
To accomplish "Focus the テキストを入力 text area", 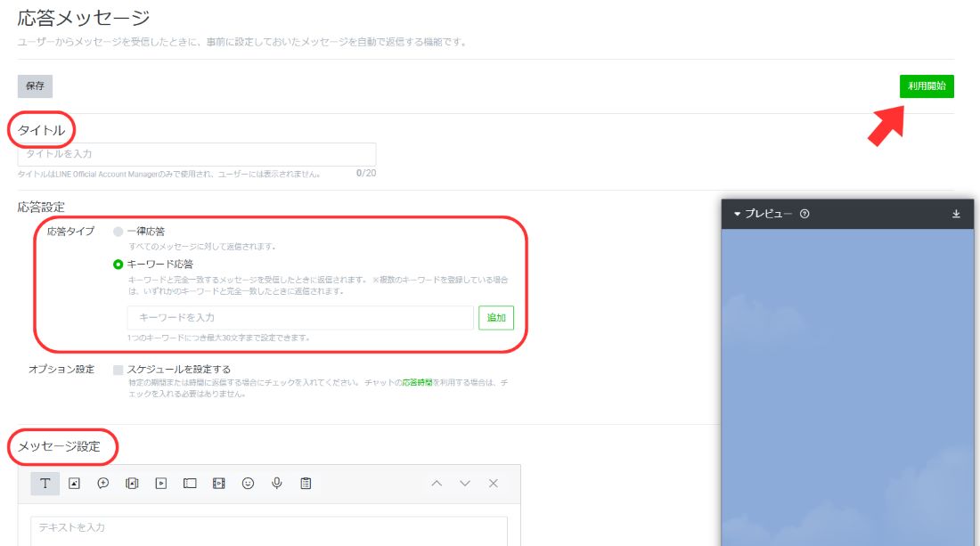I will pos(269,531).
